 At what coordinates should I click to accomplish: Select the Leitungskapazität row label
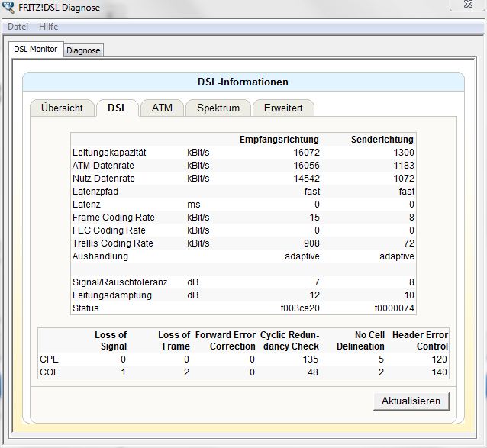[109, 153]
